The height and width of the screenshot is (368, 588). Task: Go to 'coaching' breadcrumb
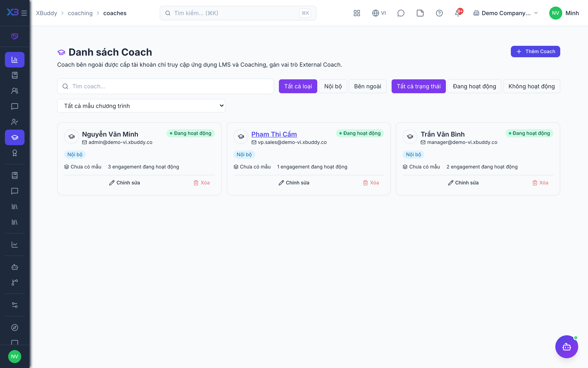click(80, 13)
